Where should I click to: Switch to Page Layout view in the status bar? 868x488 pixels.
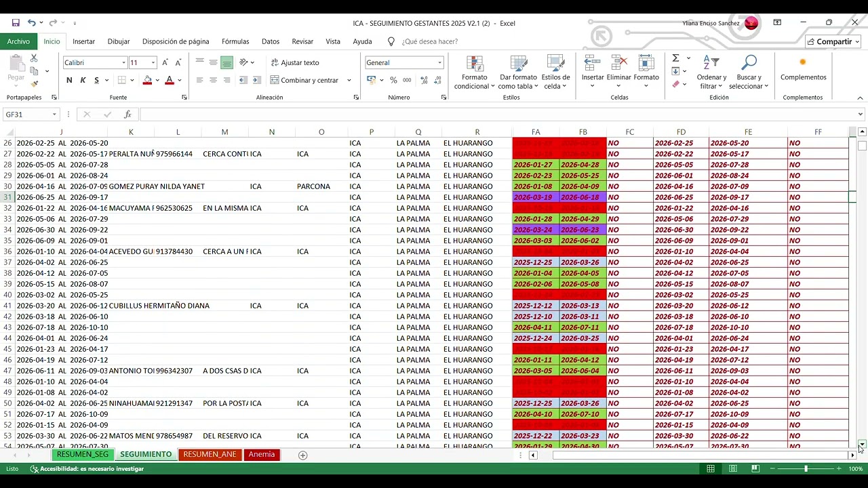point(733,468)
